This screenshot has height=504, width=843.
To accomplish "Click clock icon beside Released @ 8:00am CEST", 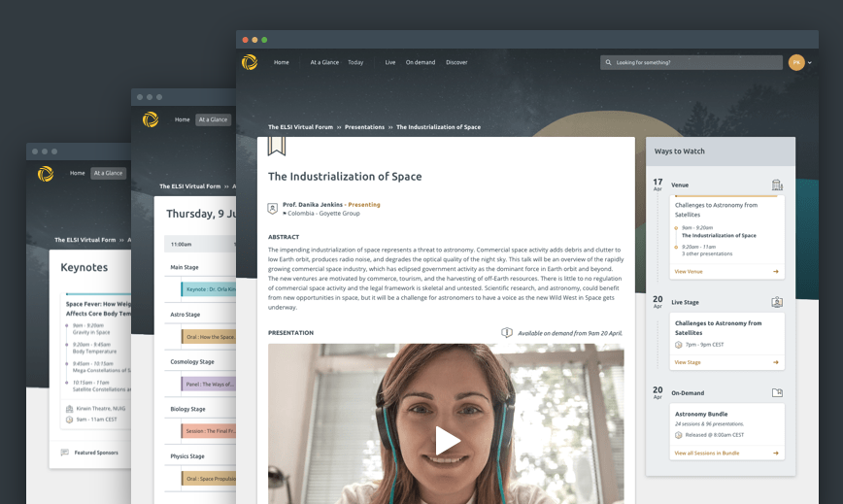I will tap(679, 435).
